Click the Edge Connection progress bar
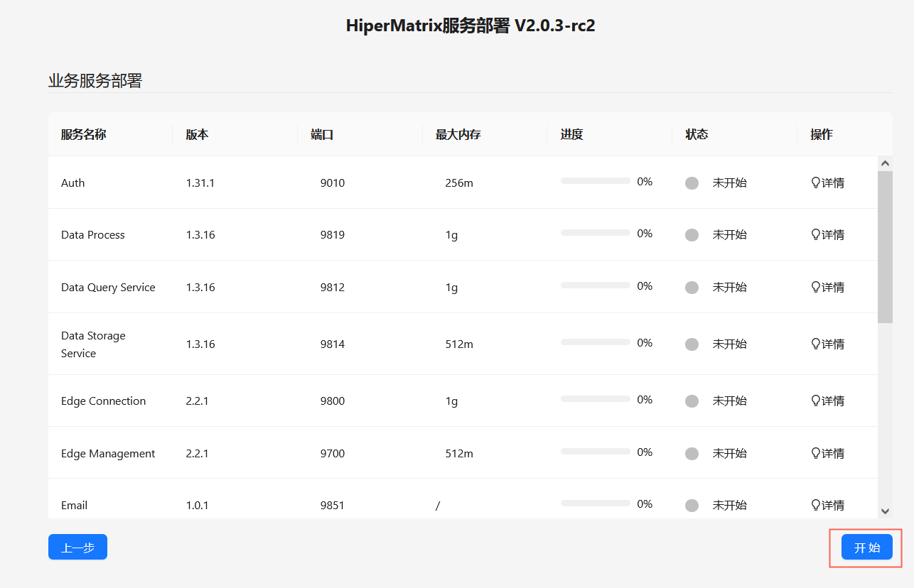Image resolution: width=914 pixels, height=588 pixels. tap(596, 399)
